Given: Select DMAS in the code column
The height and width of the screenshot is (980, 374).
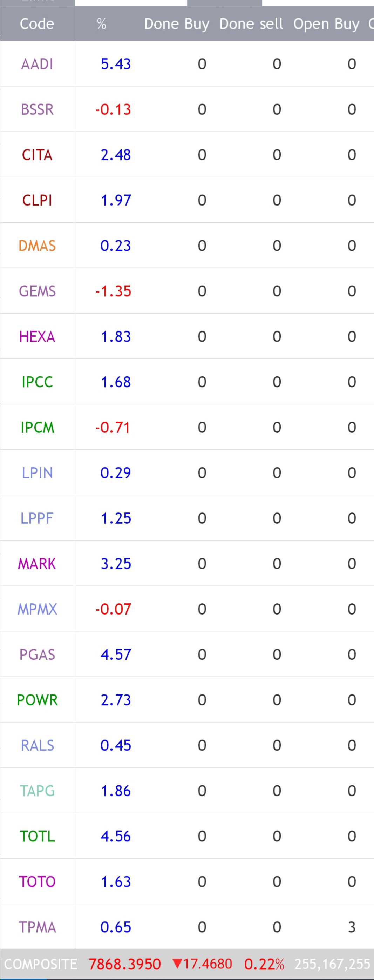Looking at the screenshot, I should [37, 246].
